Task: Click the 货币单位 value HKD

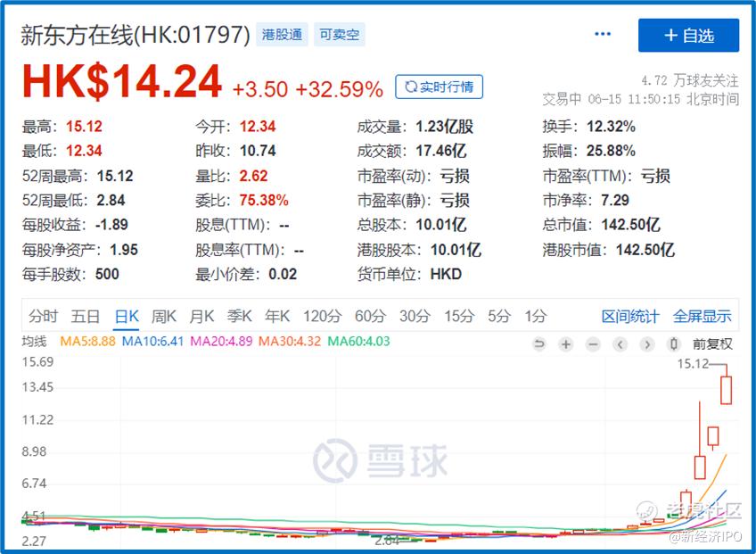Action: [x=446, y=274]
